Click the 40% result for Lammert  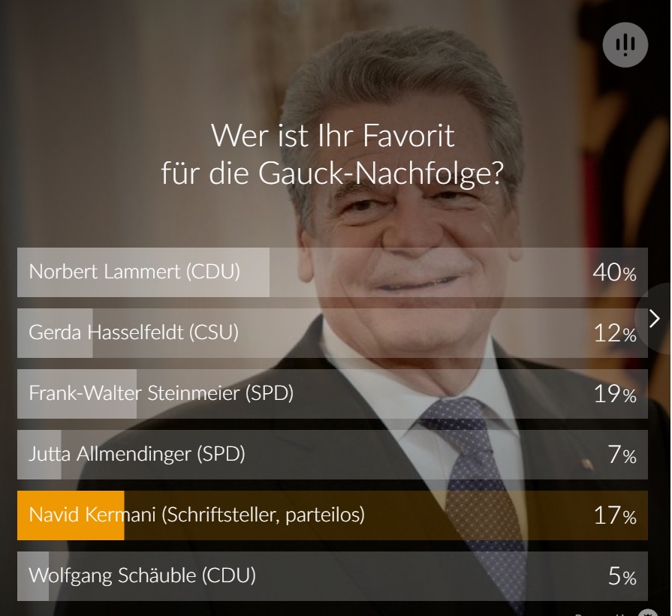614,272
